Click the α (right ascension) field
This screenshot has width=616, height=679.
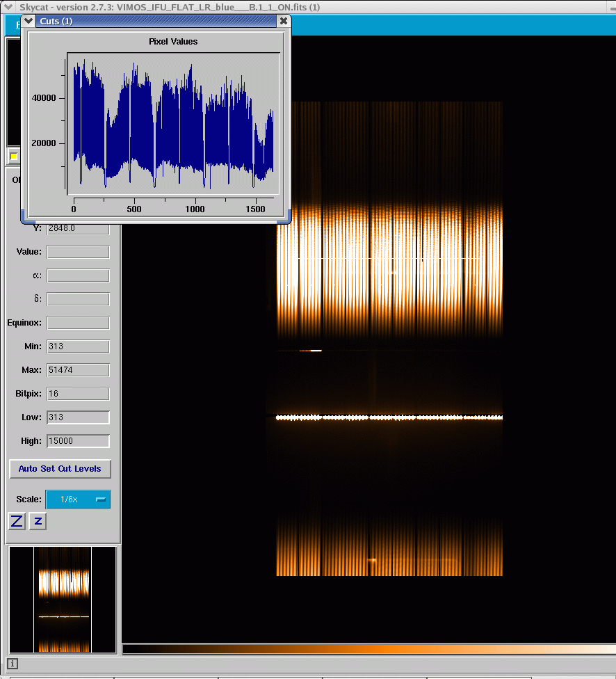78,275
